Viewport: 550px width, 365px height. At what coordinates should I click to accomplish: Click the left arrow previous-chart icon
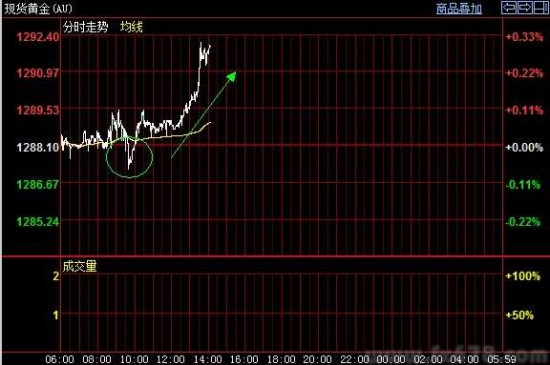(x=508, y=8)
